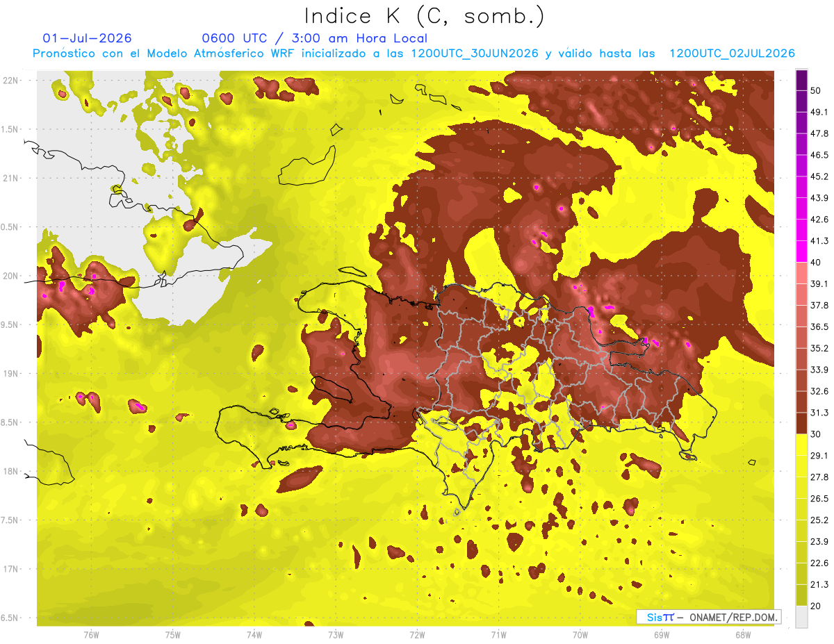
Task: Click the '18N' latitude axis label
Action: coord(11,472)
